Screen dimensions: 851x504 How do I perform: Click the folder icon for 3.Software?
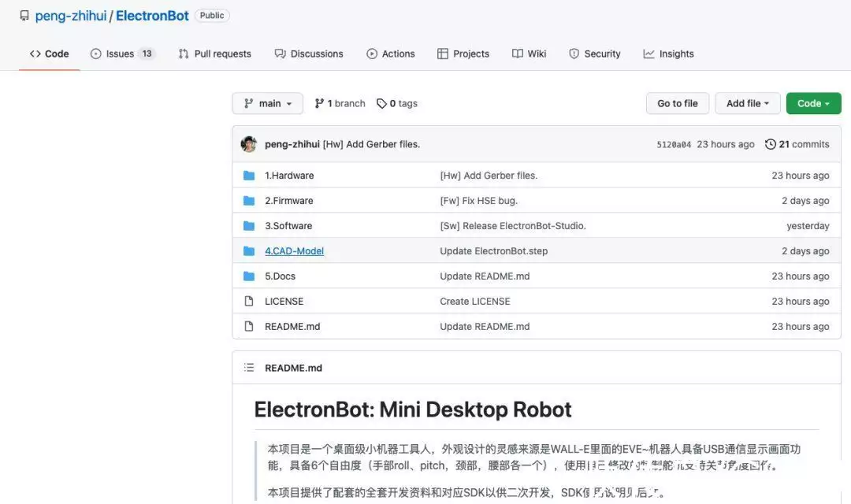point(249,226)
